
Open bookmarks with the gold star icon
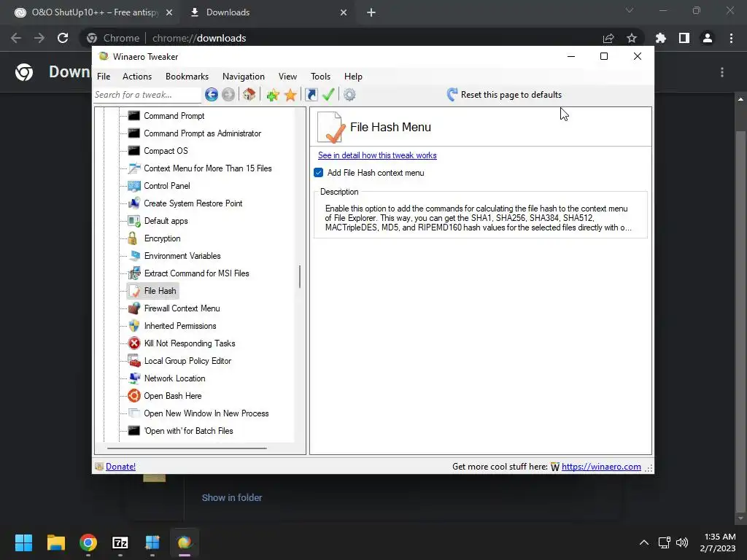[290, 95]
